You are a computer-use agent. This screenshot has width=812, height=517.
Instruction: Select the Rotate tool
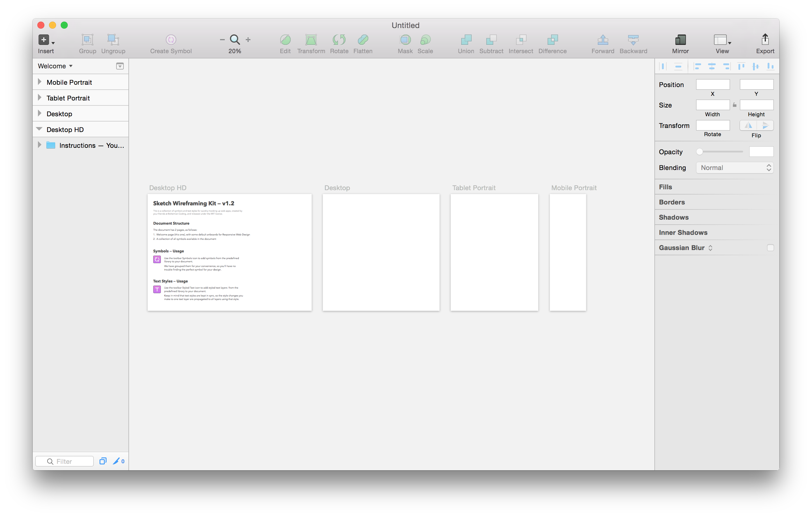tap(339, 40)
